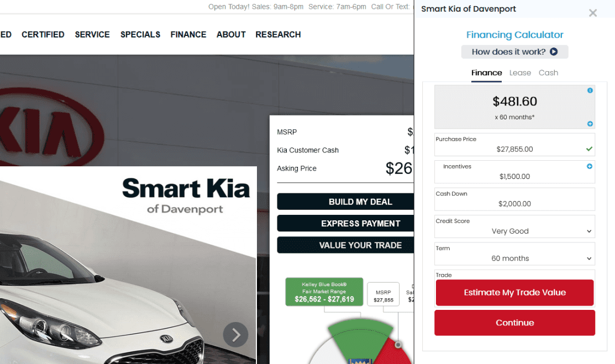Close the Smart Kia financing calculator panel
615x364 pixels.
pos(593,13)
